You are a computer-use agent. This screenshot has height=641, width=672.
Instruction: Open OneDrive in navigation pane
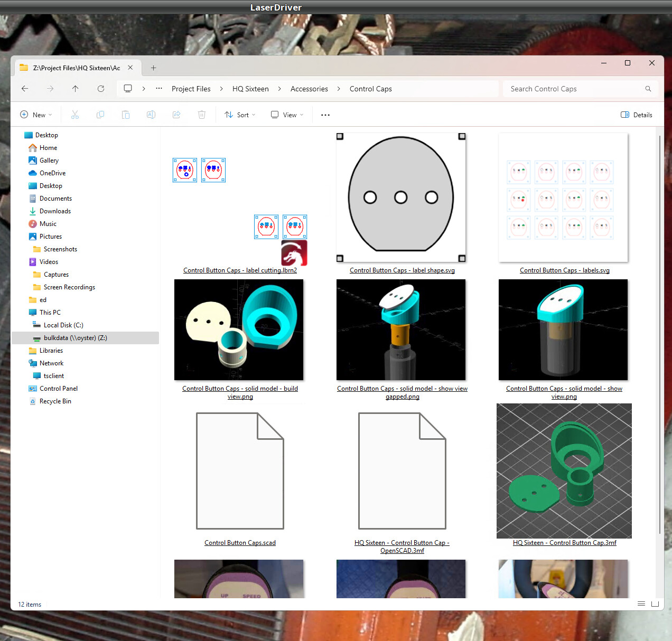pos(52,173)
